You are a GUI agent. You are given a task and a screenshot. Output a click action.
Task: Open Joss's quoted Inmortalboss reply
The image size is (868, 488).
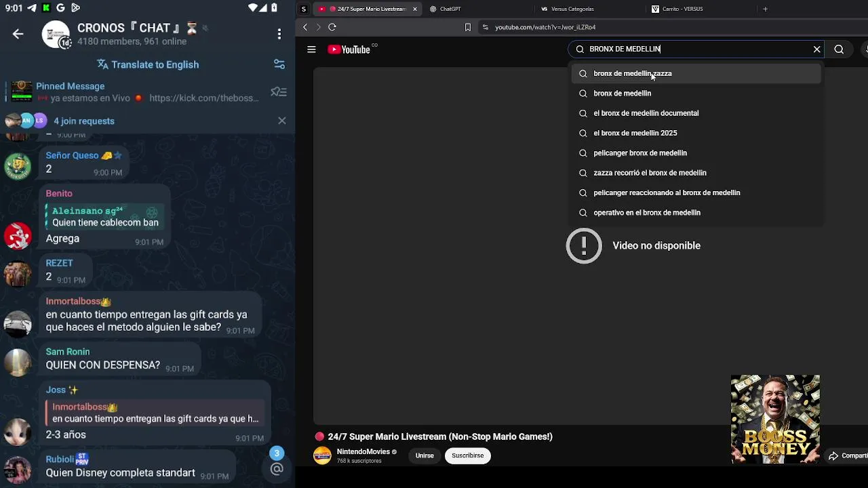tap(155, 413)
